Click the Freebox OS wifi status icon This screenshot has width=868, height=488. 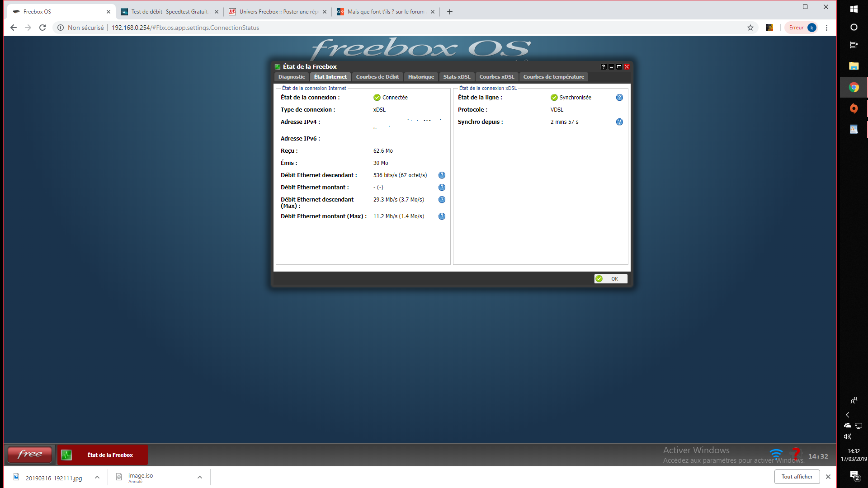776,454
